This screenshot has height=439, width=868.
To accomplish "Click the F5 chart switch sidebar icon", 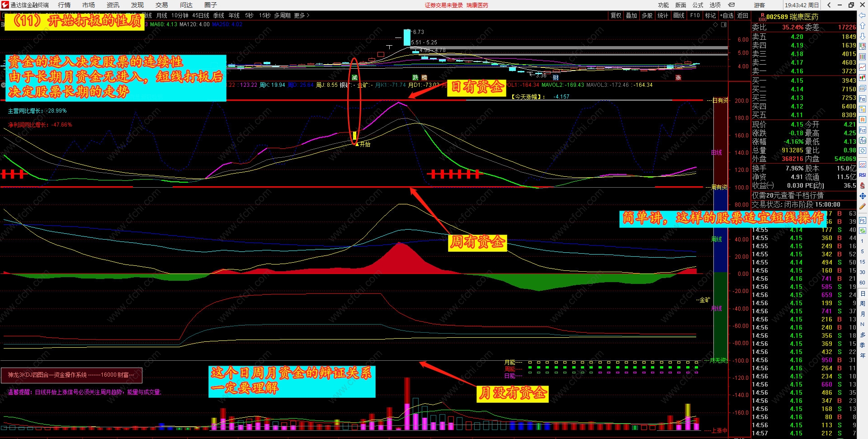I will [x=863, y=221].
